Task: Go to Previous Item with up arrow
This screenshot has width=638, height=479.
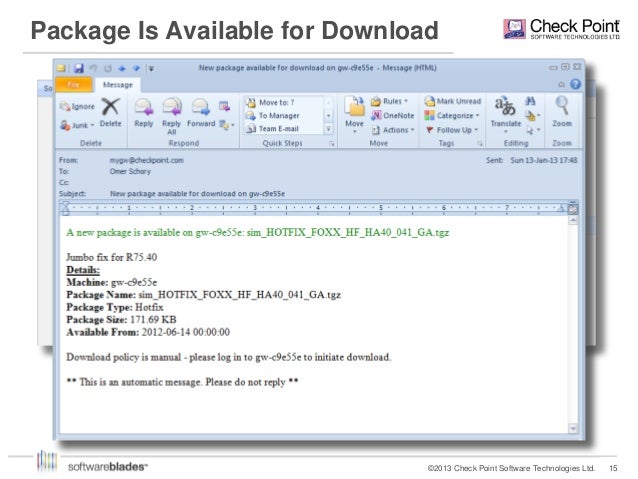Action: coord(122,68)
